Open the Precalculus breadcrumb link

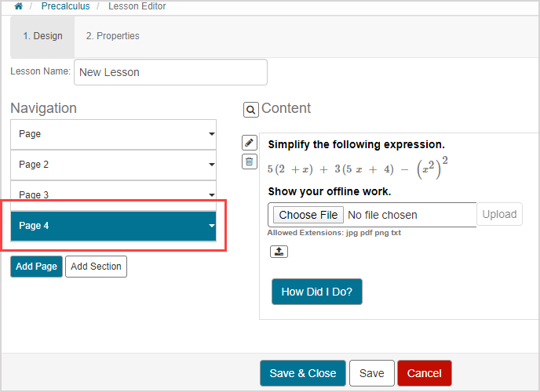tap(64, 6)
